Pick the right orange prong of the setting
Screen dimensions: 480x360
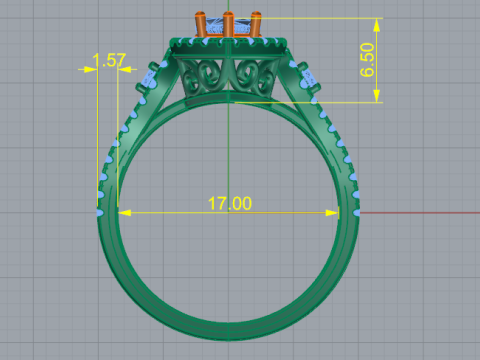tap(256, 24)
